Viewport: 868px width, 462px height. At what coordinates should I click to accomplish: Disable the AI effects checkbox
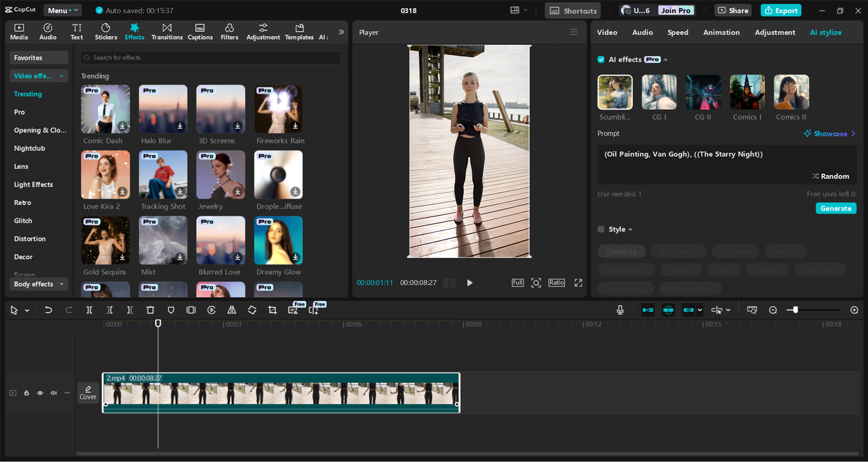[x=600, y=59]
